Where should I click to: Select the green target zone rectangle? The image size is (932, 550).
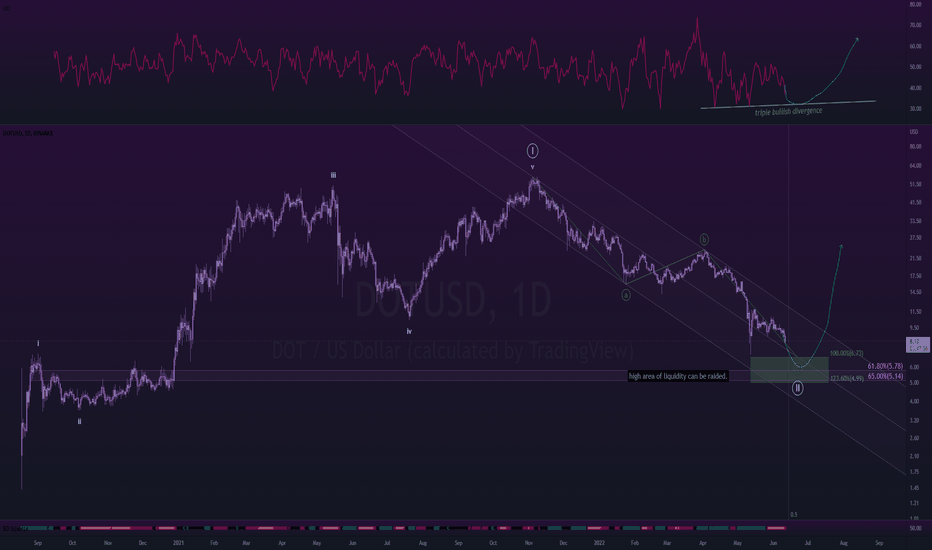(789, 370)
